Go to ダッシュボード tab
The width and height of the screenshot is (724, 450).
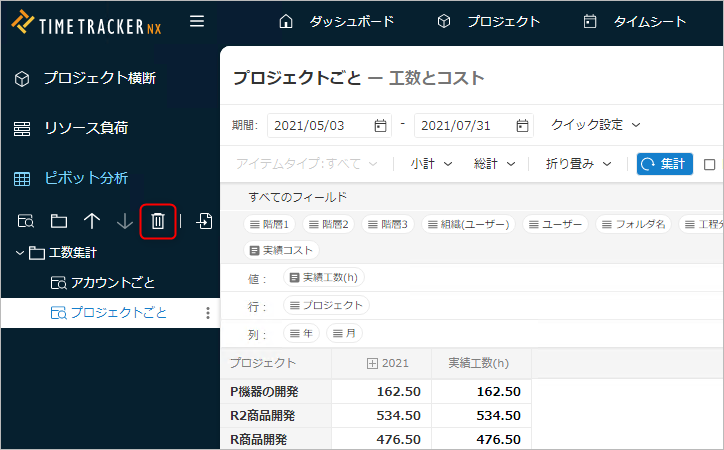point(336,21)
